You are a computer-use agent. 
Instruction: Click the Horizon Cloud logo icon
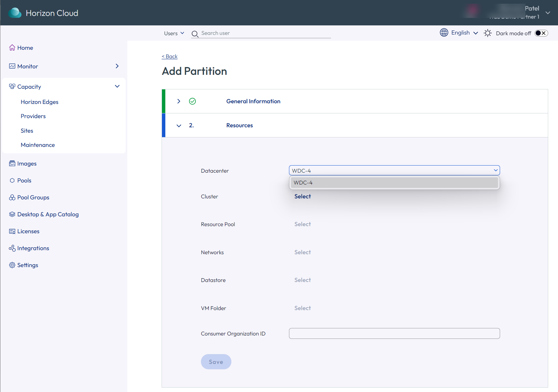pyautogui.click(x=15, y=13)
